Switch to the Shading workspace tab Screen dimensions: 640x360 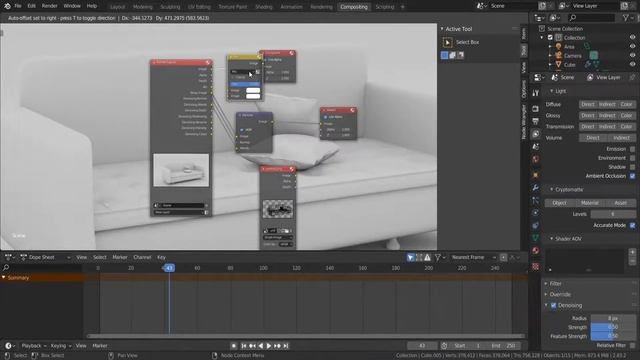(264, 7)
